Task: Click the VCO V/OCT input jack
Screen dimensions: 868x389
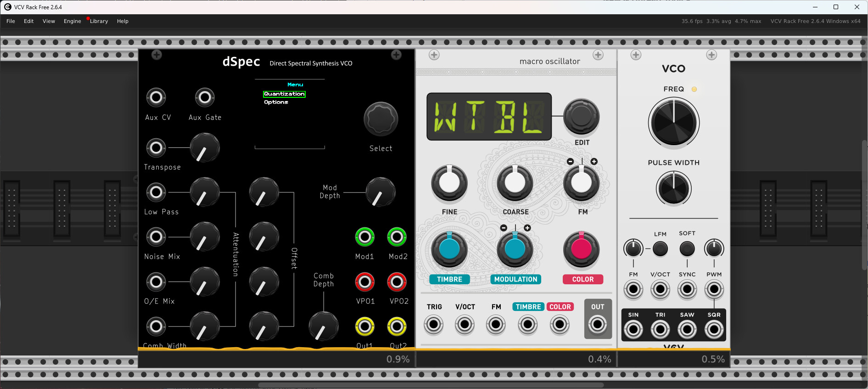Action: coord(660,289)
